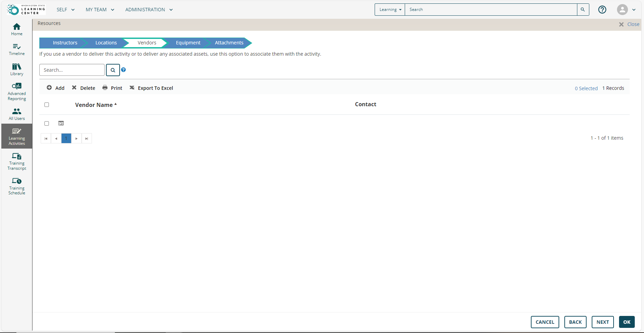Open Advanced Reporting in the sidebar
The width and height of the screenshot is (644, 333).
[17, 92]
